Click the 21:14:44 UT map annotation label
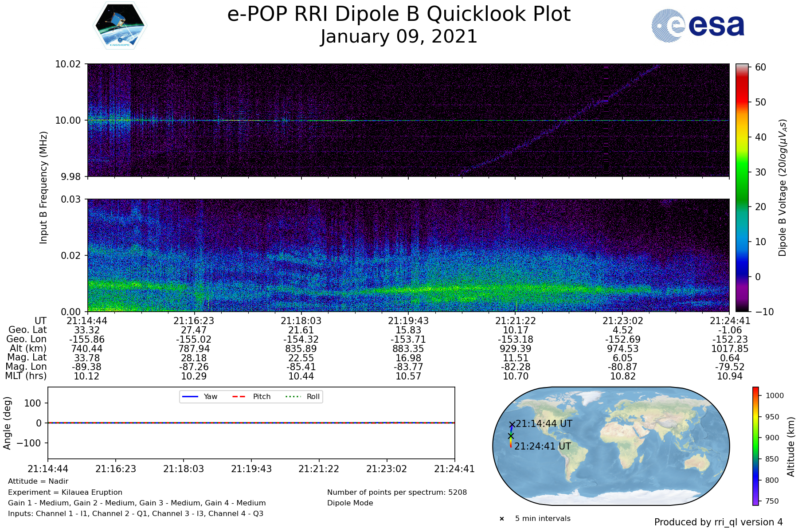 coord(544,424)
